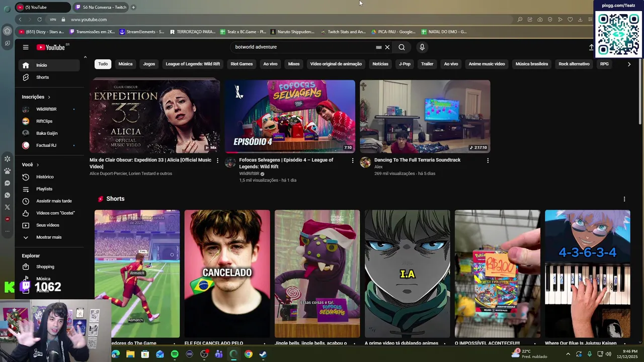
Task: Open options menu for Clair Obscur mix
Action: pos(217,160)
